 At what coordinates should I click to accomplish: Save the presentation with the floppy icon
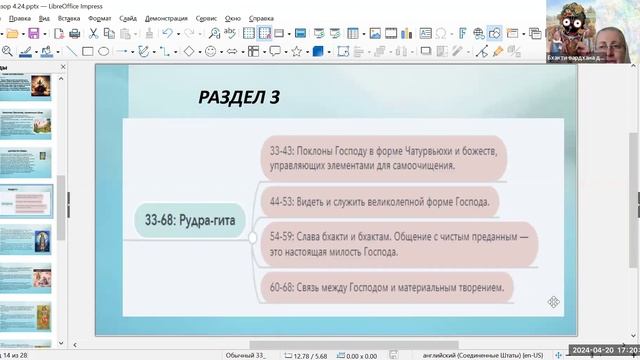(34, 33)
